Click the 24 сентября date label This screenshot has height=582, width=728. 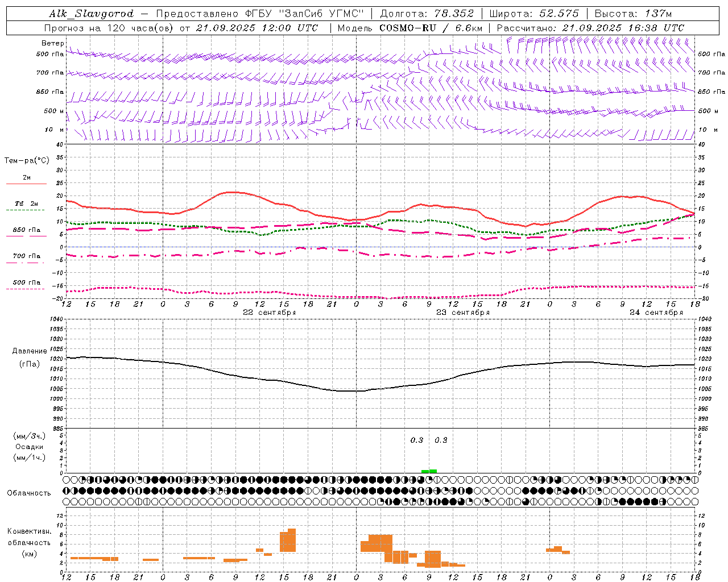point(656,313)
